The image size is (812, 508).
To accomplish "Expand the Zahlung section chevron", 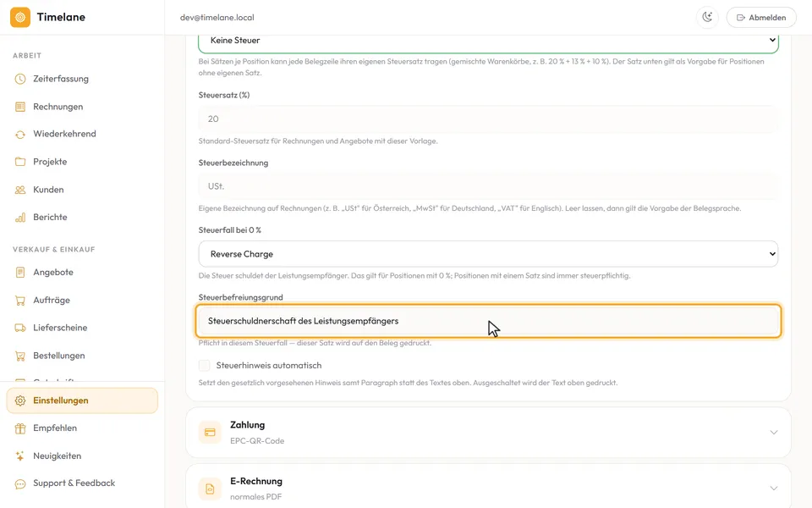I will (774, 433).
